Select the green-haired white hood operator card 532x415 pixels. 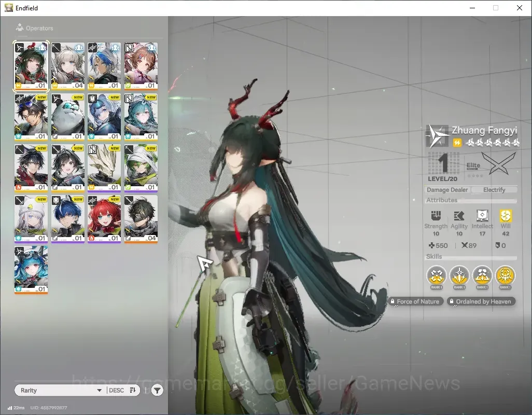point(141,168)
